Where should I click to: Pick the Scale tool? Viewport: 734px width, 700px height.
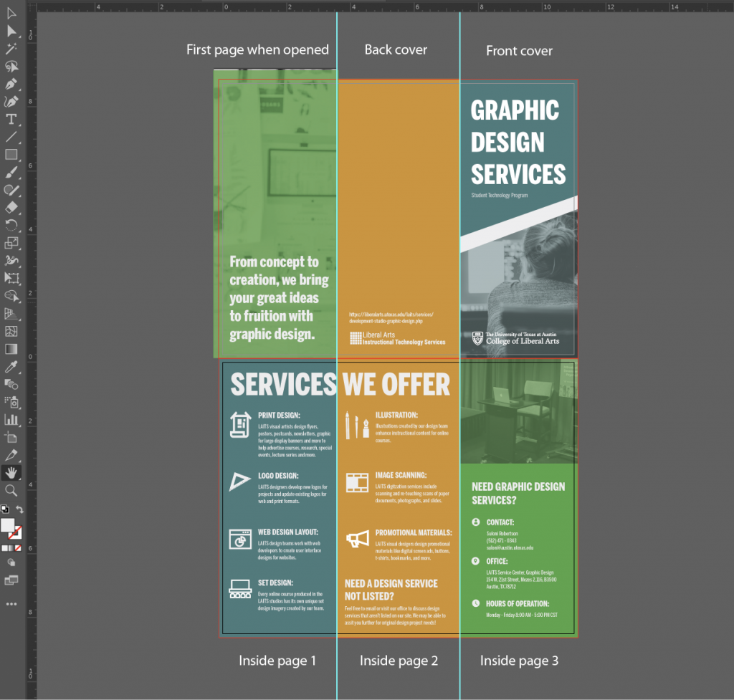[11, 243]
